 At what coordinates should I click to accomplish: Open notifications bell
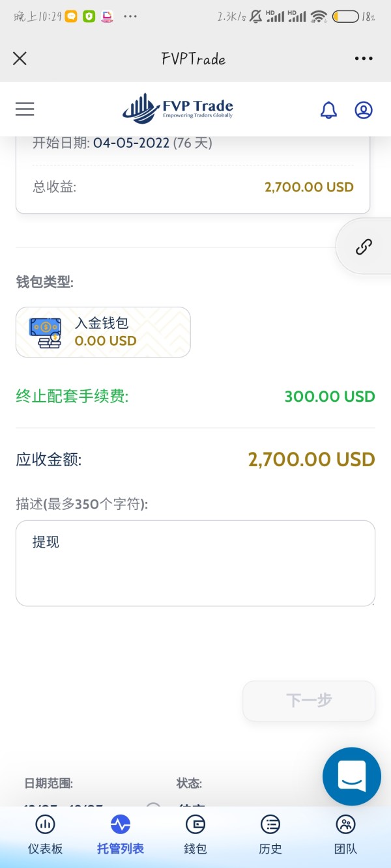tap(329, 110)
